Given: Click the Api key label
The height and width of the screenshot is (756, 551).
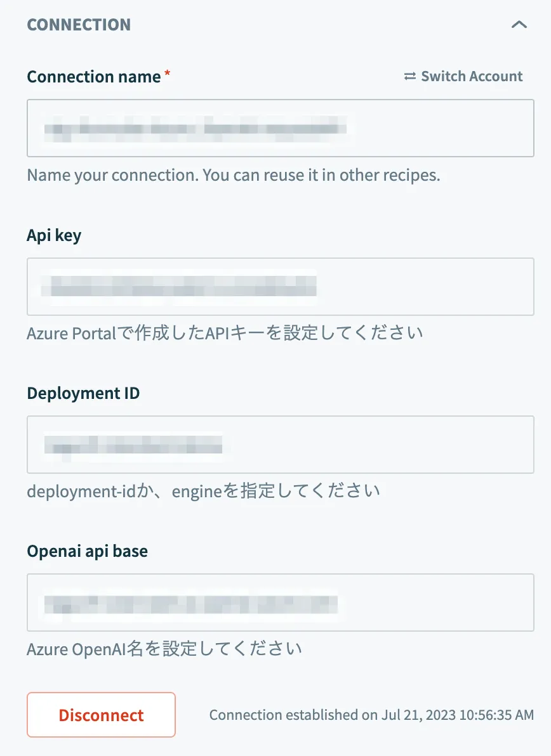Looking at the screenshot, I should tap(54, 235).
